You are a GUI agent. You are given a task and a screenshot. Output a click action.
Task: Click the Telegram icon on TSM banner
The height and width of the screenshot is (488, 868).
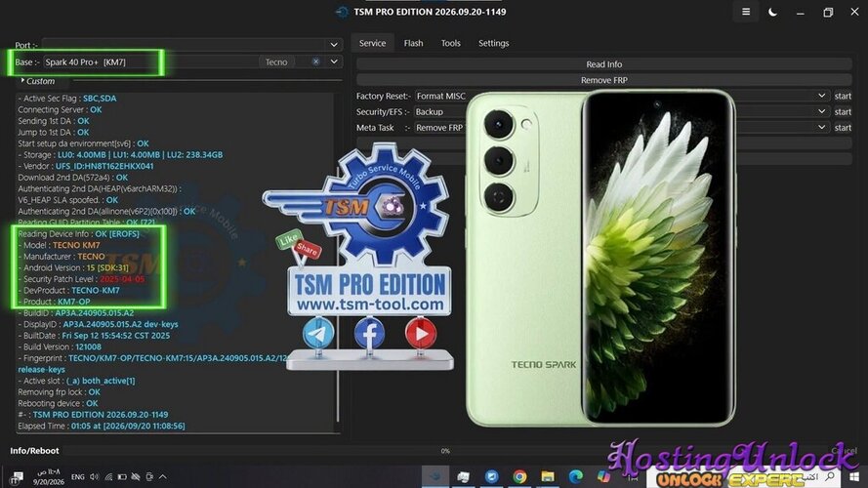point(318,333)
